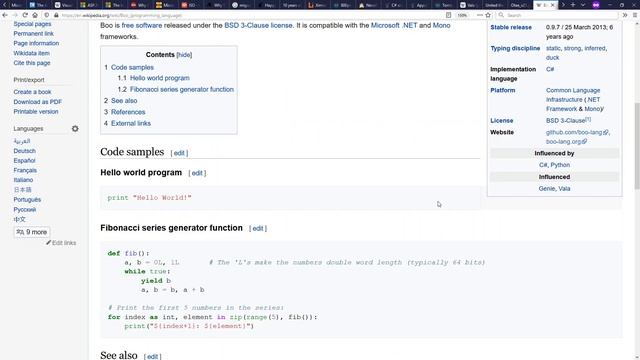Switch to the 'United' browser tab
The image size is (640, 360).
(494, 5)
